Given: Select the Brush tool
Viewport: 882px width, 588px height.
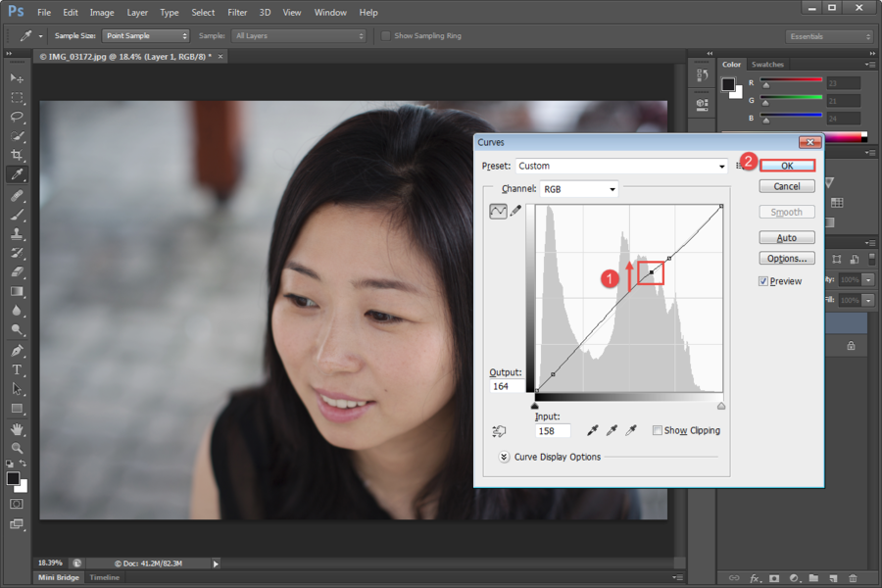Looking at the screenshot, I should [17, 215].
